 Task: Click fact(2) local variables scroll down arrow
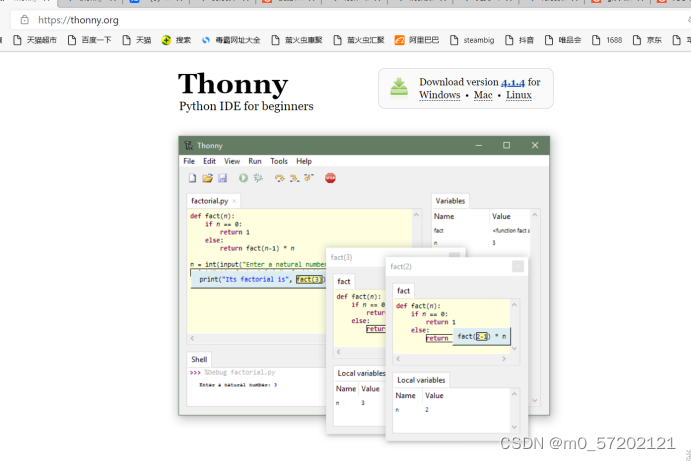514,427
